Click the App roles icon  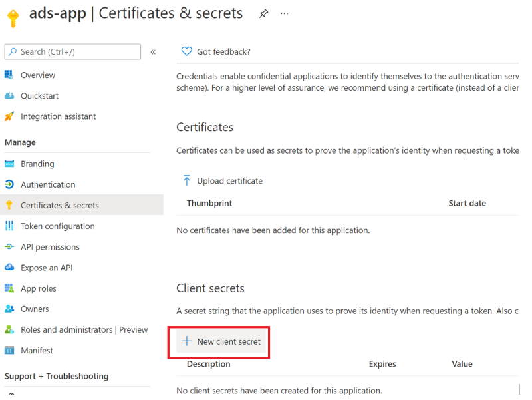coord(9,288)
